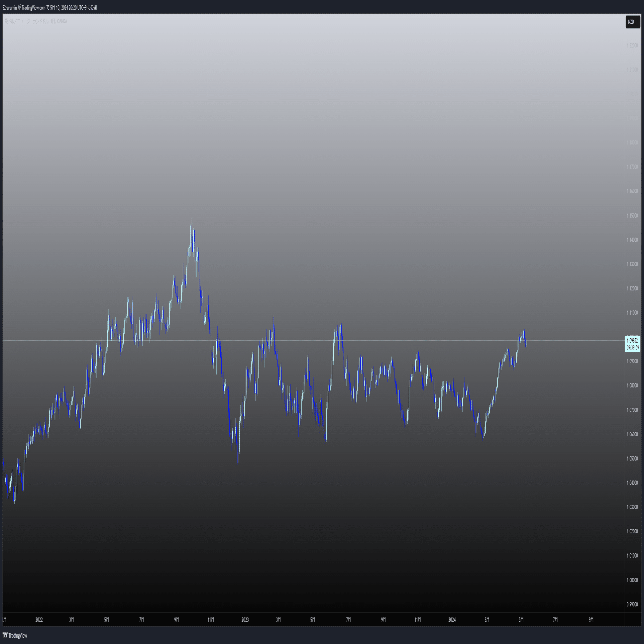
Task: Click the 1.09852 current price label
Action: pyautogui.click(x=632, y=341)
